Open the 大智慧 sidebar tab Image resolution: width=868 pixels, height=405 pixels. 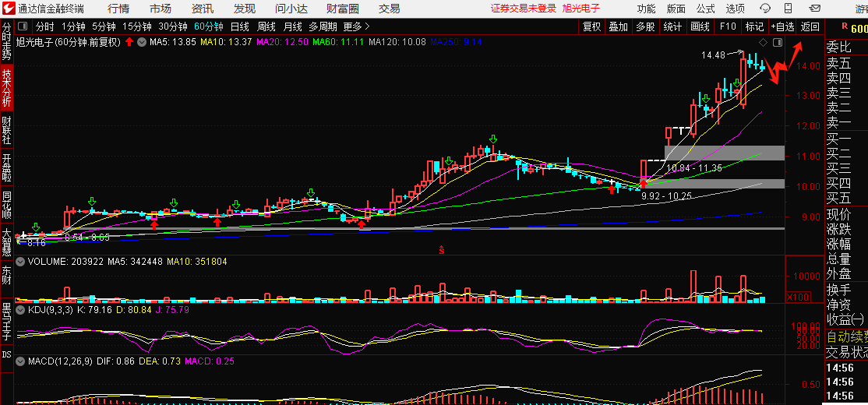coord(7,243)
